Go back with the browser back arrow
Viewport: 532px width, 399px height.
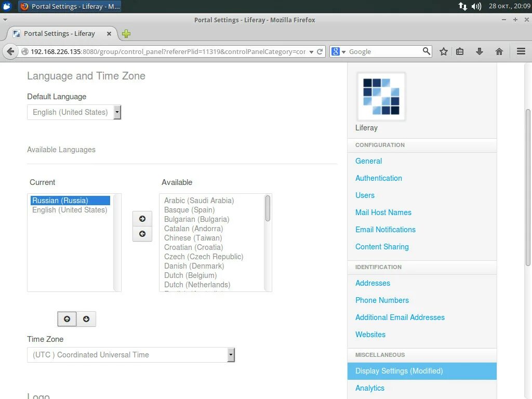(x=10, y=51)
